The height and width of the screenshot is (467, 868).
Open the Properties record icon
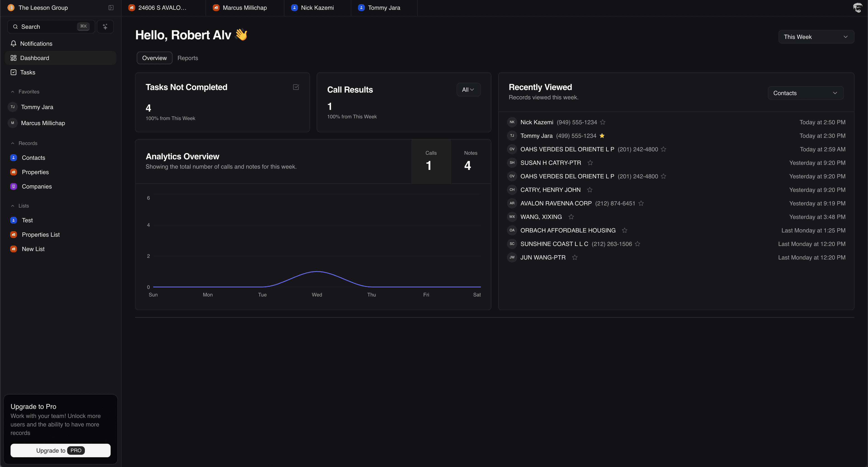[x=13, y=172]
